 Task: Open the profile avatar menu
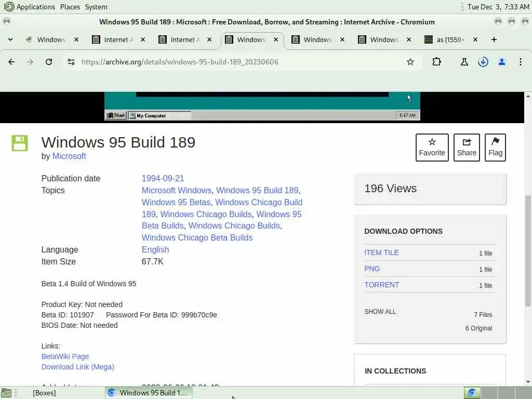(502, 62)
